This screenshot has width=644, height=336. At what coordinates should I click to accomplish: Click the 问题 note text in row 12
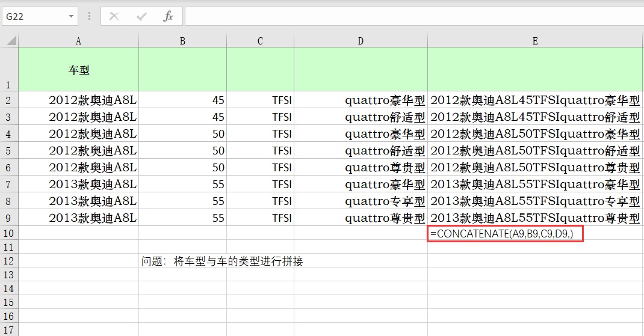pos(222,261)
